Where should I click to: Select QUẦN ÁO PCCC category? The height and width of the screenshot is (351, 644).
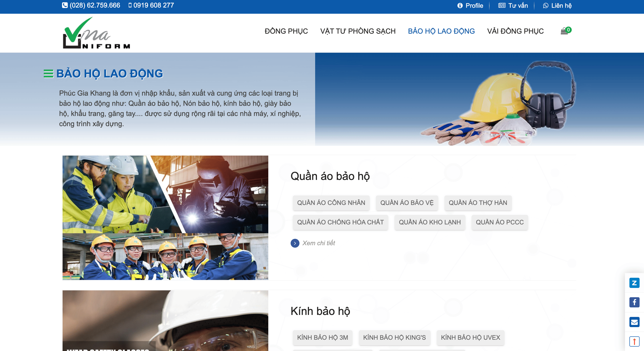pyautogui.click(x=499, y=222)
